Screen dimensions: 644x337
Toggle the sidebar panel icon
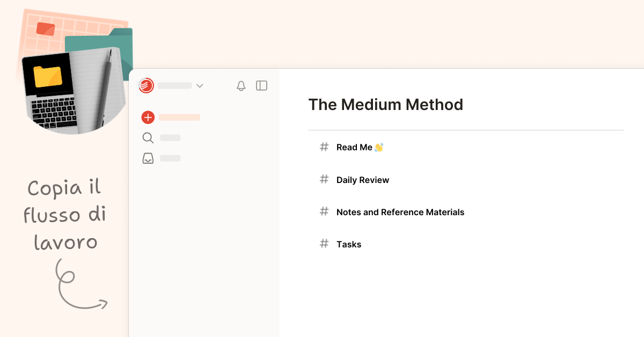pos(261,85)
